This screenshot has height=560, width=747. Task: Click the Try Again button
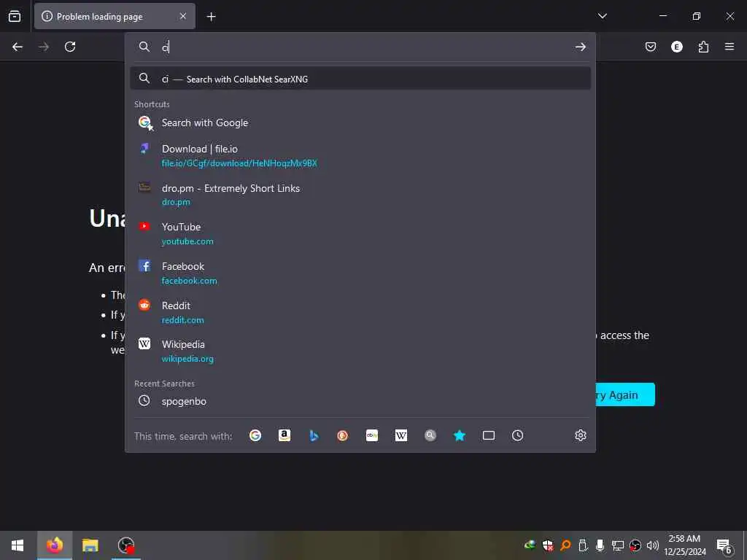click(x=625, y=394)
